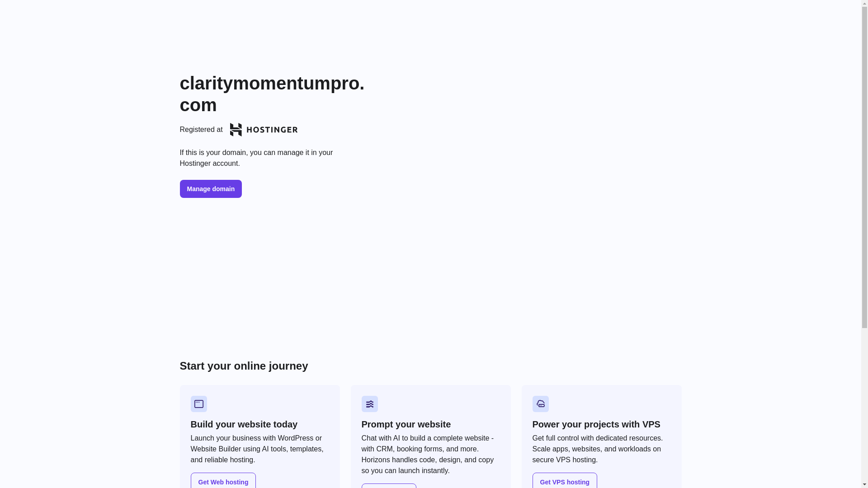The width and height of the screenshot is (868, 488).
Task: Click the WordPress or Website Builder description text
Action: (257, 449)
